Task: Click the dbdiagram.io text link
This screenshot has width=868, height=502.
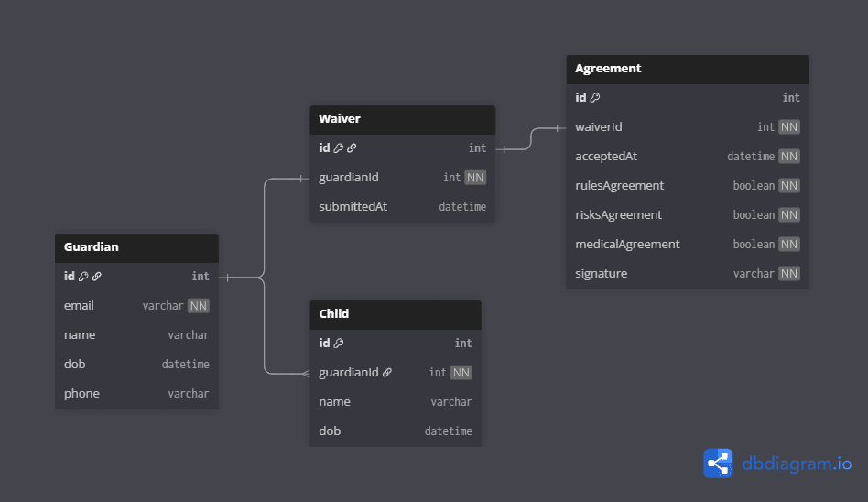Action: 797,464
